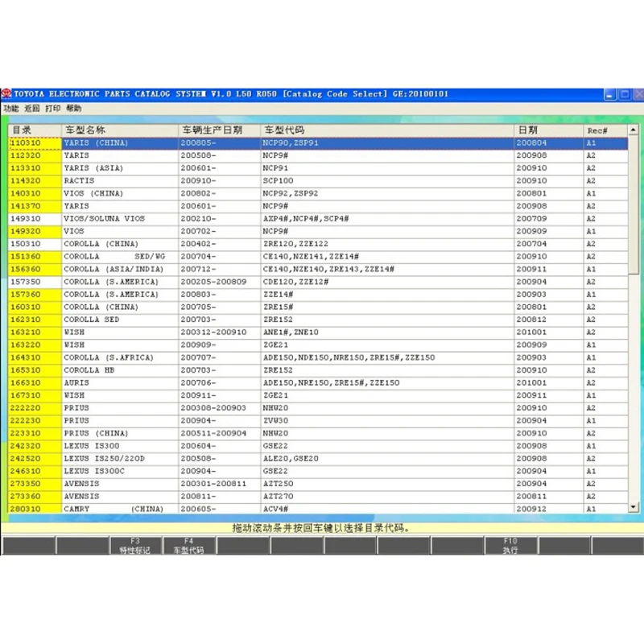Click model code ZVW30

(275, 421)
